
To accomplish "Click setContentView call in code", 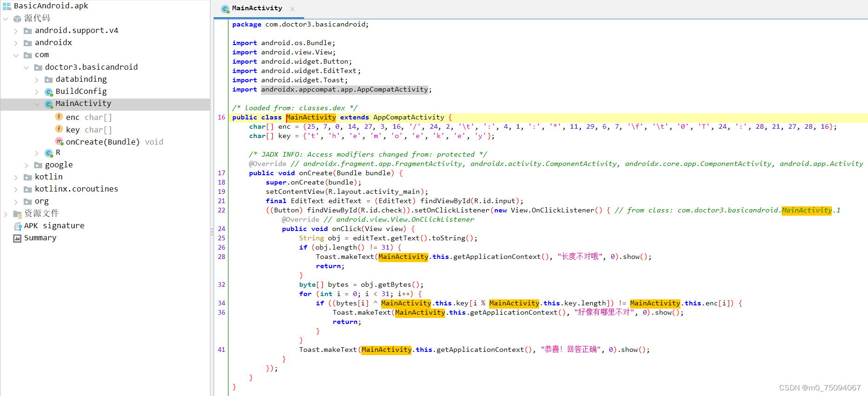I will coord(295,191).
